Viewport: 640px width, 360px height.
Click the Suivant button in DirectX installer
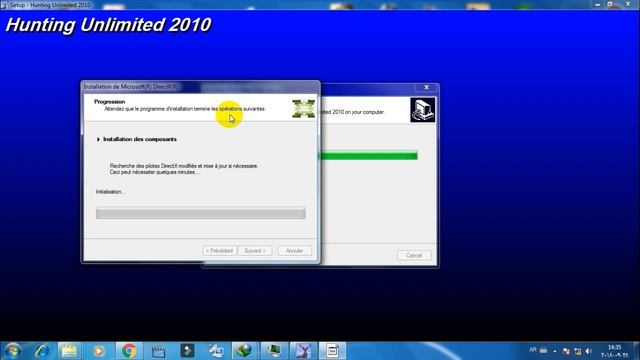pyautogui.click(x=255, y=251)
